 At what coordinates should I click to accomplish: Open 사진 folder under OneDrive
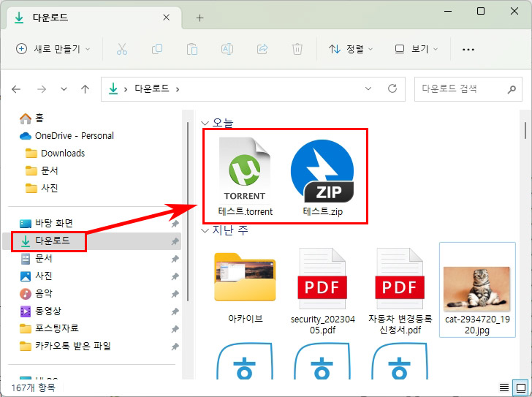[x=42, y=189]
